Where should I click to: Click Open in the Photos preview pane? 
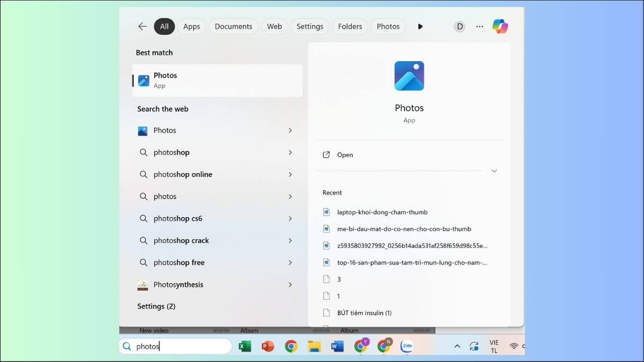345,155
